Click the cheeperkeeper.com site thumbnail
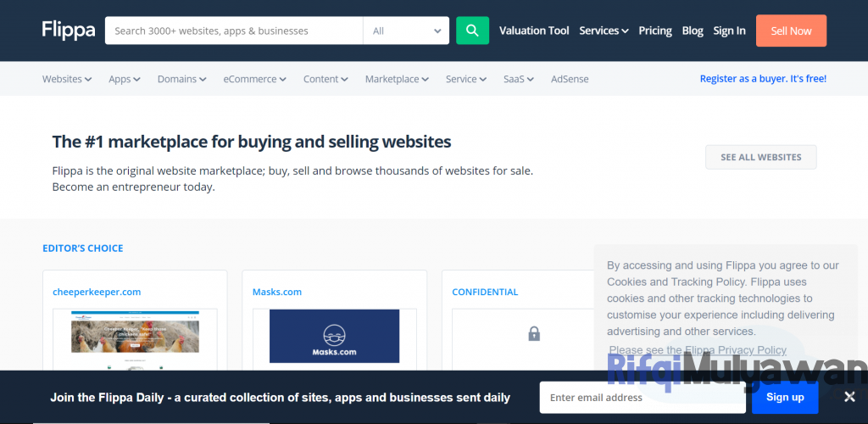 [135, 339]
